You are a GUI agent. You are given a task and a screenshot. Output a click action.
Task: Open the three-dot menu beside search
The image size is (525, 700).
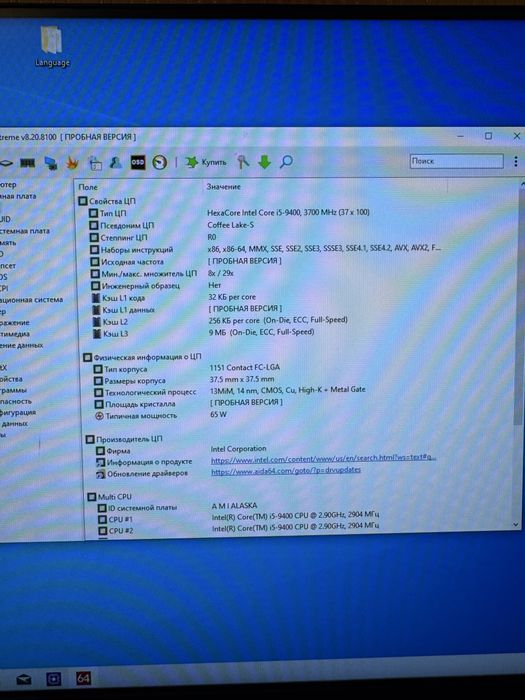click(516, 161)
